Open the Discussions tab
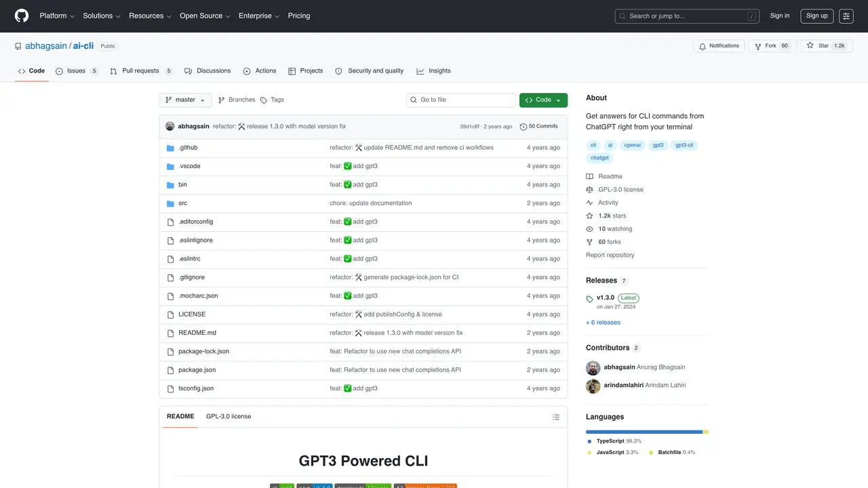The width and height of the screenshot is (868, 488). 208,71
